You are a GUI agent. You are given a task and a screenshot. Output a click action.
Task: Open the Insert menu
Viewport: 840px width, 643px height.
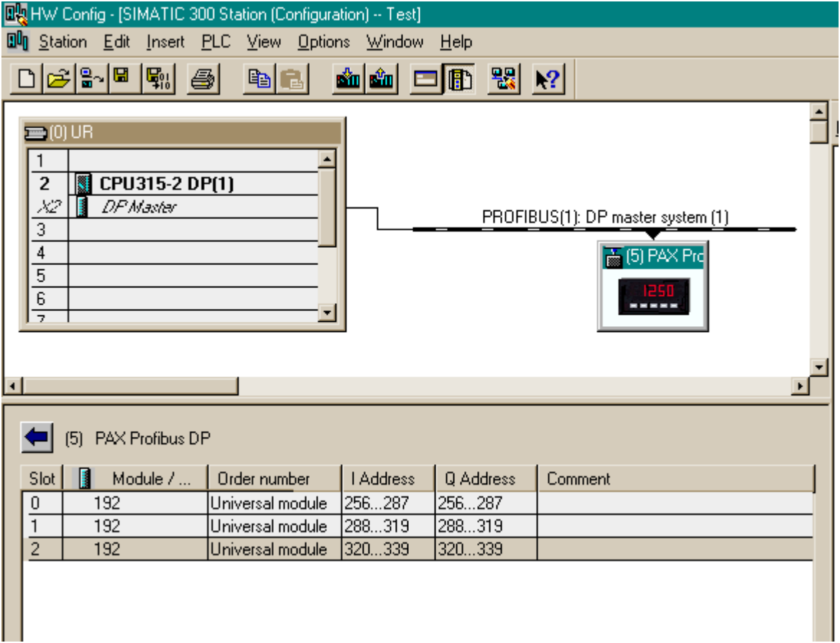pos(165,42)
